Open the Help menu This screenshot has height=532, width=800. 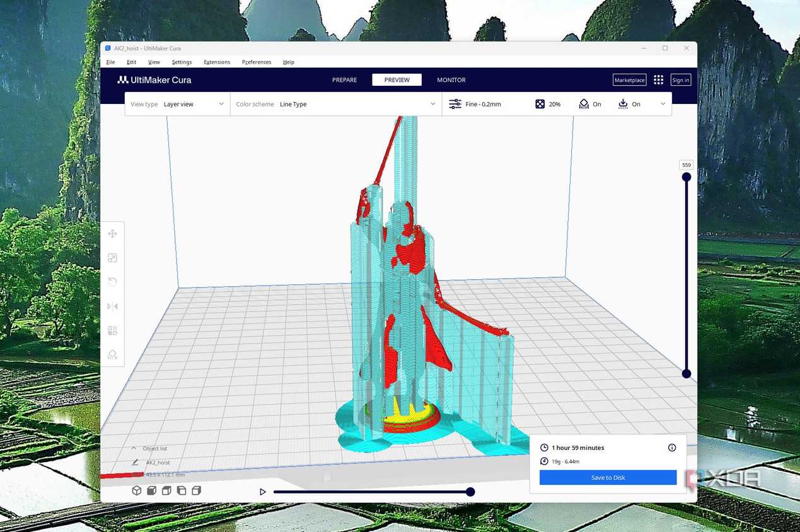289,62
